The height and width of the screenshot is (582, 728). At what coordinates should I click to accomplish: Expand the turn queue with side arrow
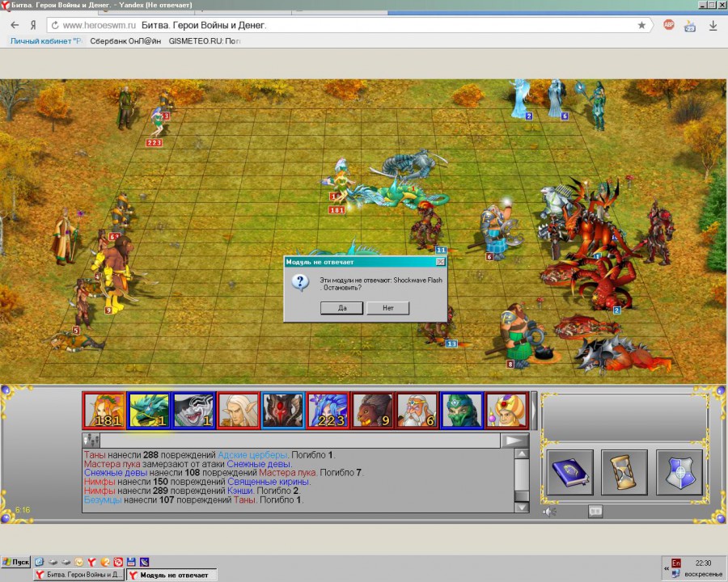coord(534,411)
